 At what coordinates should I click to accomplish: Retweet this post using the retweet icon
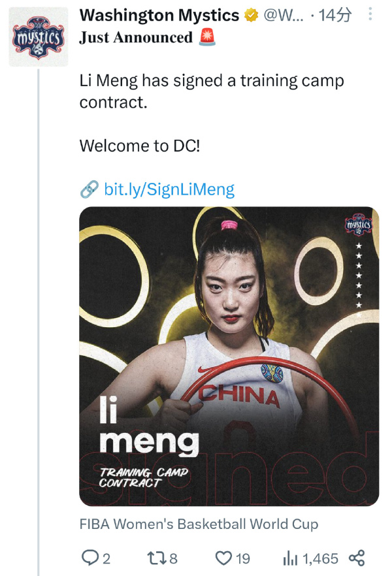point(155,558)
